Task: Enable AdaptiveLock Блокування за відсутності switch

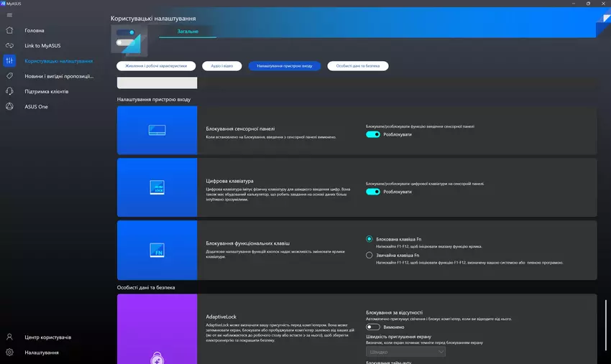Action: point(373,327)
